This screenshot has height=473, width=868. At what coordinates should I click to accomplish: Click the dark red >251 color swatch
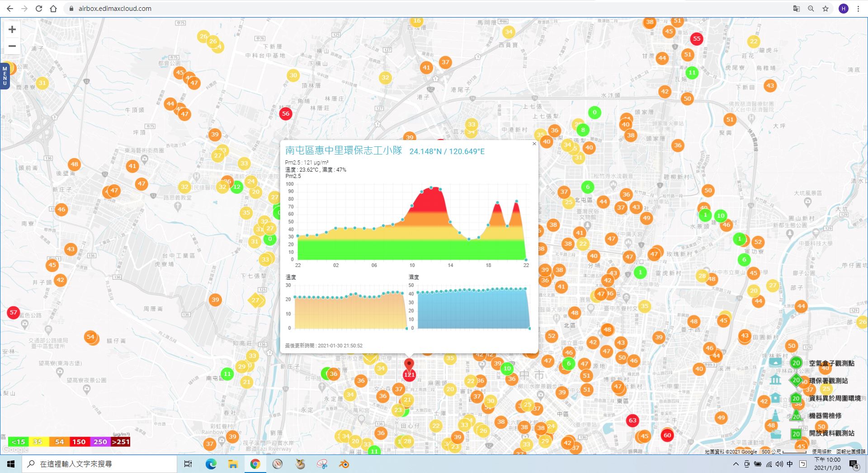pyautogui.click(x=120, y=442)
